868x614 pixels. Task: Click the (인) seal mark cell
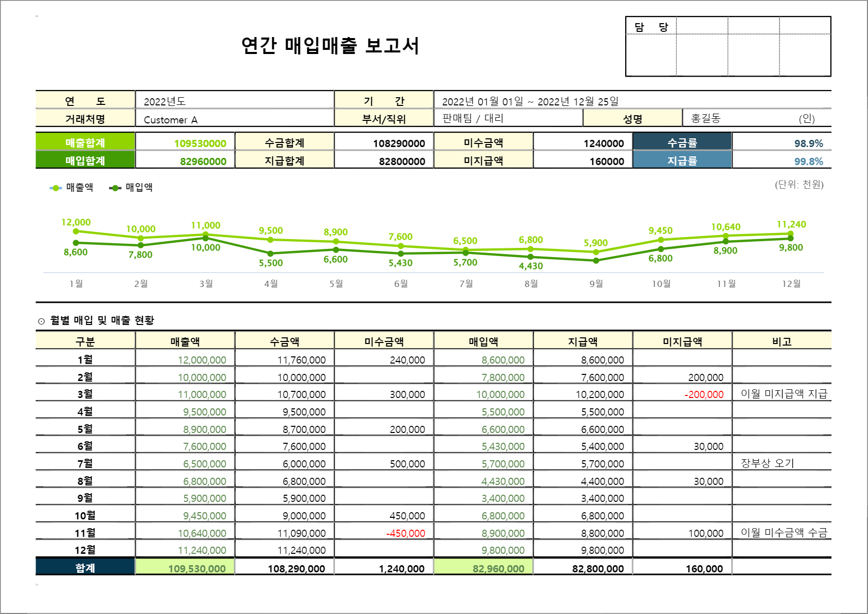point(807,119)
